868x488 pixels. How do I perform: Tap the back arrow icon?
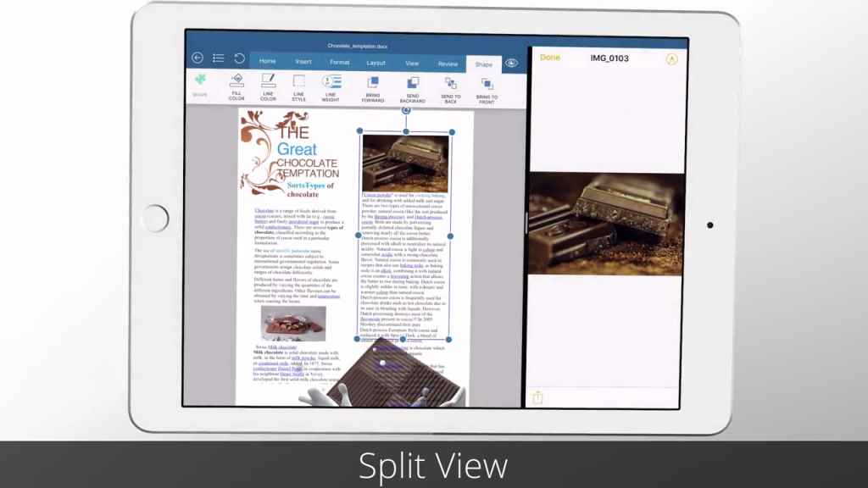pyautogui.click(x=198, y=58)
